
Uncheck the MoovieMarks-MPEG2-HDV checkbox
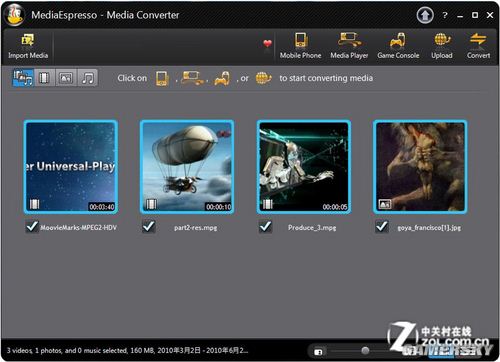[32, 227]
